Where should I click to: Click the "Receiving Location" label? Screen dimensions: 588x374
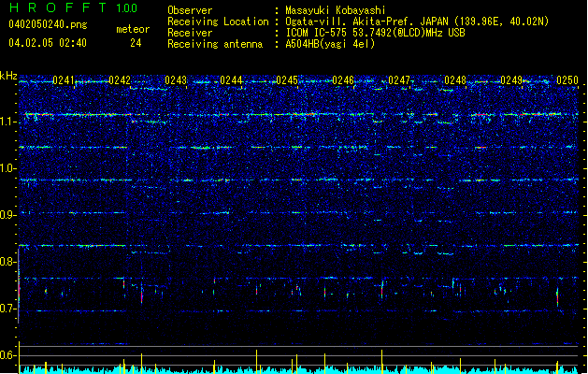click(218, 22)
